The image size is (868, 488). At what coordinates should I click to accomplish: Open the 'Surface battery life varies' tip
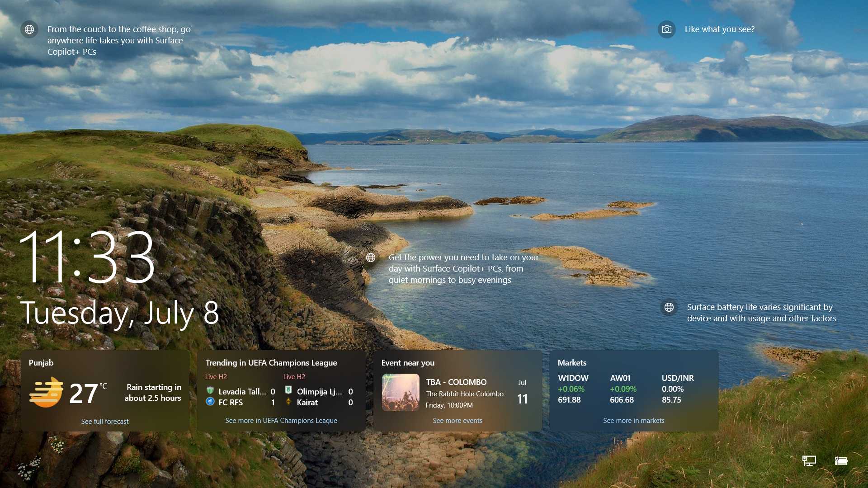click(x=762, y=313)
